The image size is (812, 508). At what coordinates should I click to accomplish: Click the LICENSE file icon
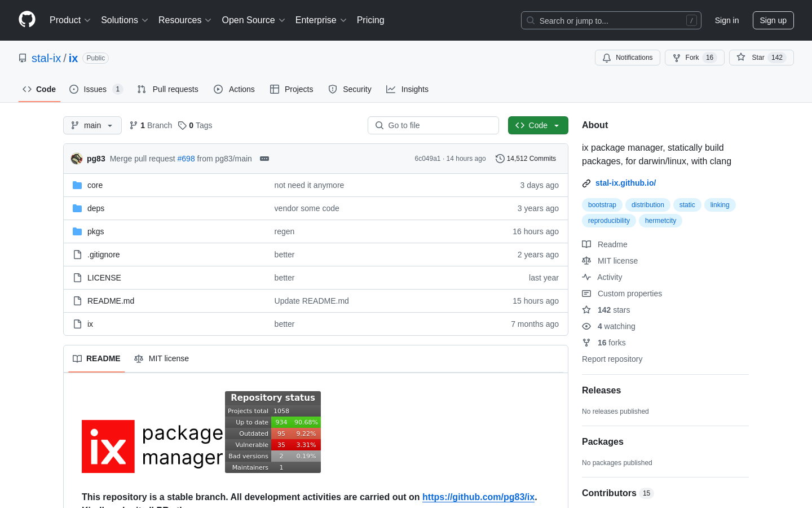point(77,278)
